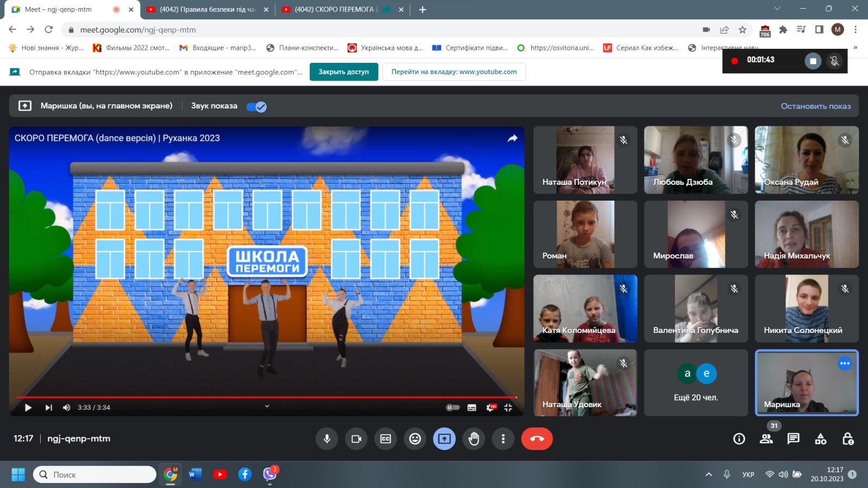Open Chrome three-dot menu
The width and height of the screenshot is (868, 488).
coord(856,30)
